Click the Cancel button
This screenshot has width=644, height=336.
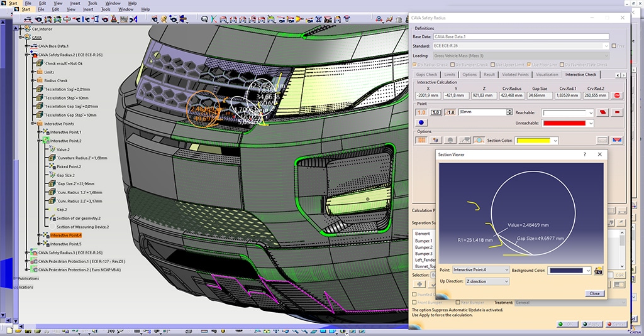tap(616, 324)
